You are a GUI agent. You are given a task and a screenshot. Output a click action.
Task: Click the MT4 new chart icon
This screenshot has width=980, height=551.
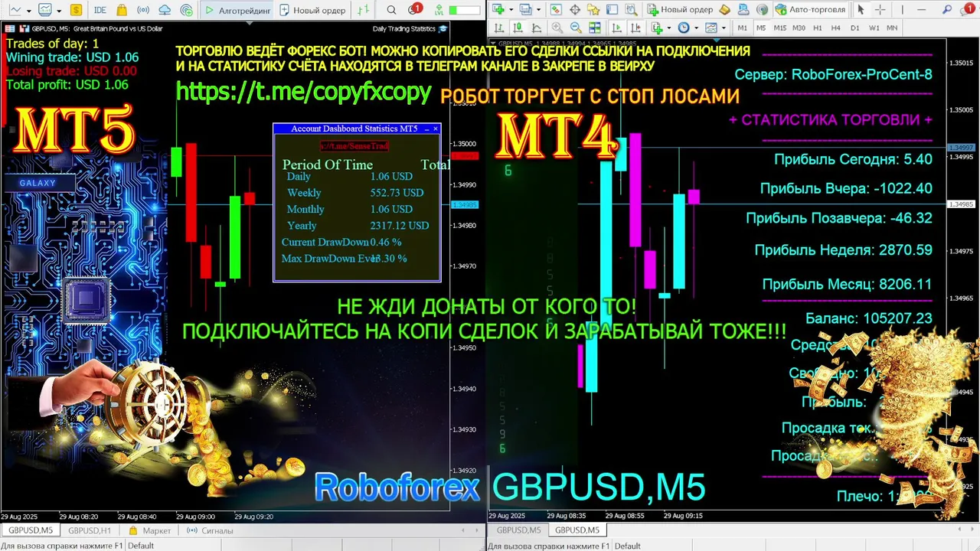point(498,9)
